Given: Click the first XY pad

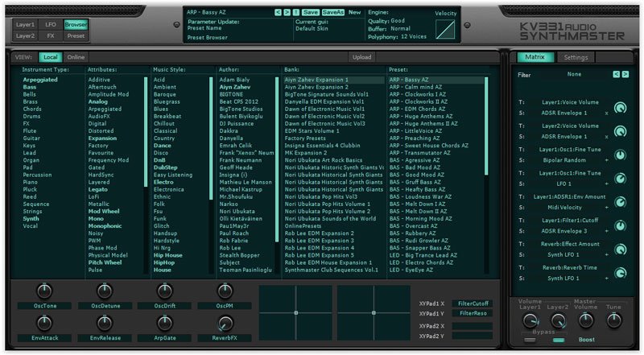Looking at the screenshot, I should tap(295, 312).
